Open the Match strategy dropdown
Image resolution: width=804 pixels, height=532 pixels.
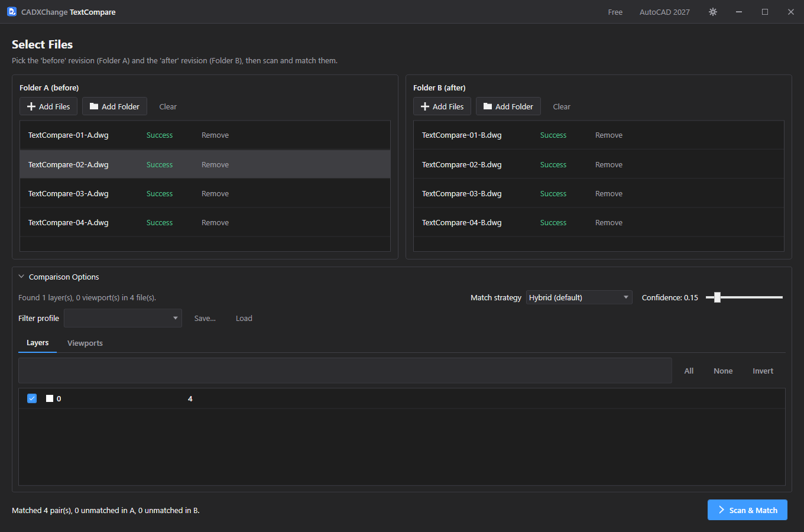tap(579, 297)
